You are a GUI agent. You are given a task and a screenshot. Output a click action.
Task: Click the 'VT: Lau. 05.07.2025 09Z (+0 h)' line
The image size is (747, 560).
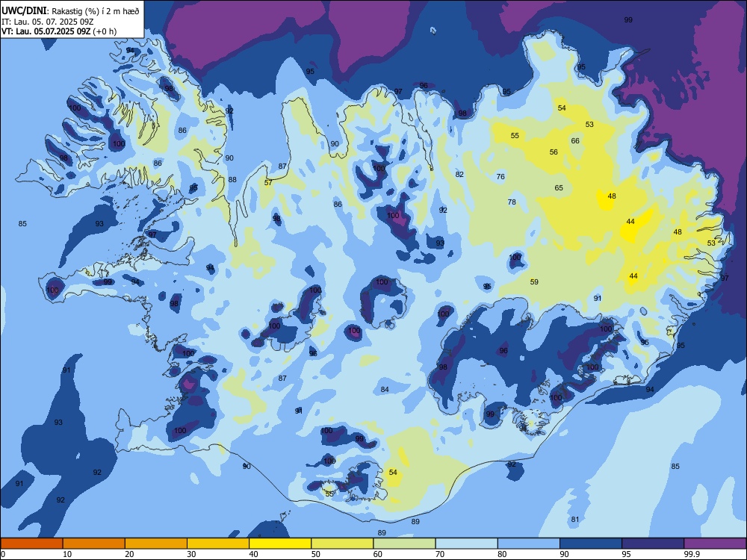pyautogui.click(x=59, y=31)
